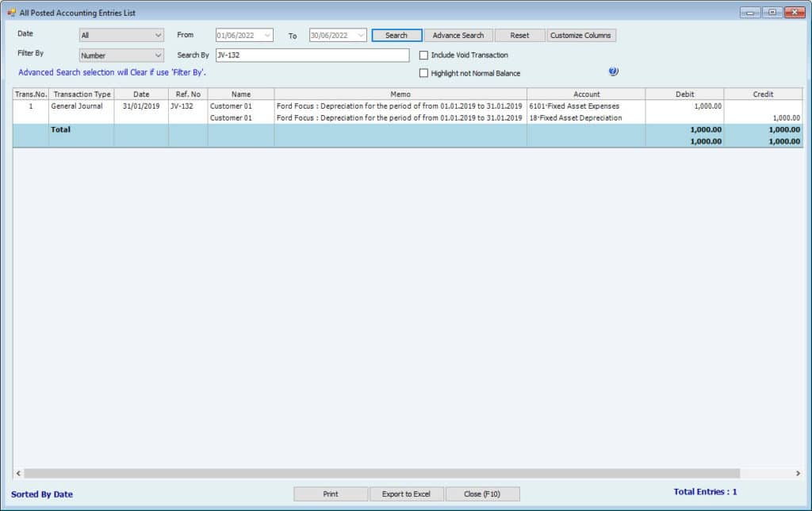This screenshot has width=812, height=511.
Task: Click the Reset button
Action: tap(519, 36)
